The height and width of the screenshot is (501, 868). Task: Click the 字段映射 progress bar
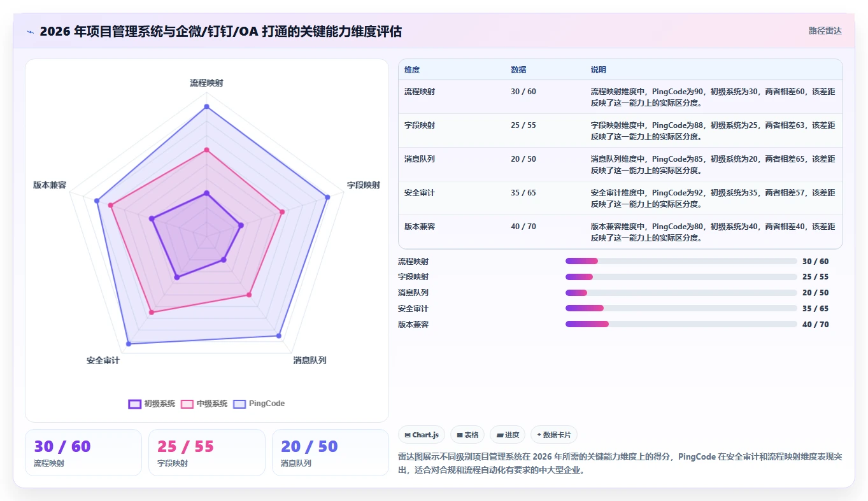tap(681, 277)
